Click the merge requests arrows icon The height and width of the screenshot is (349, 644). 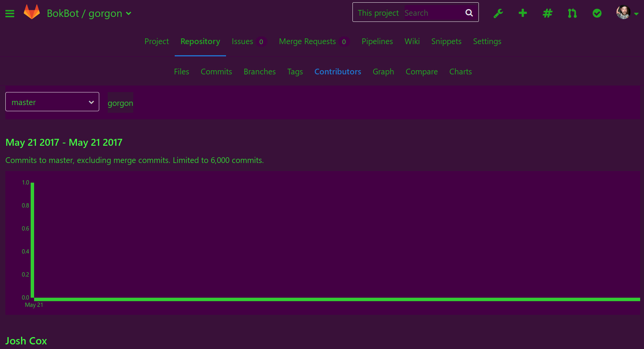tap(572, 13)
